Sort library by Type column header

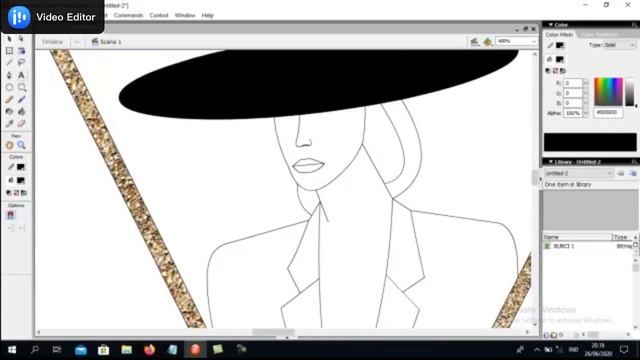tap(623, 237)
